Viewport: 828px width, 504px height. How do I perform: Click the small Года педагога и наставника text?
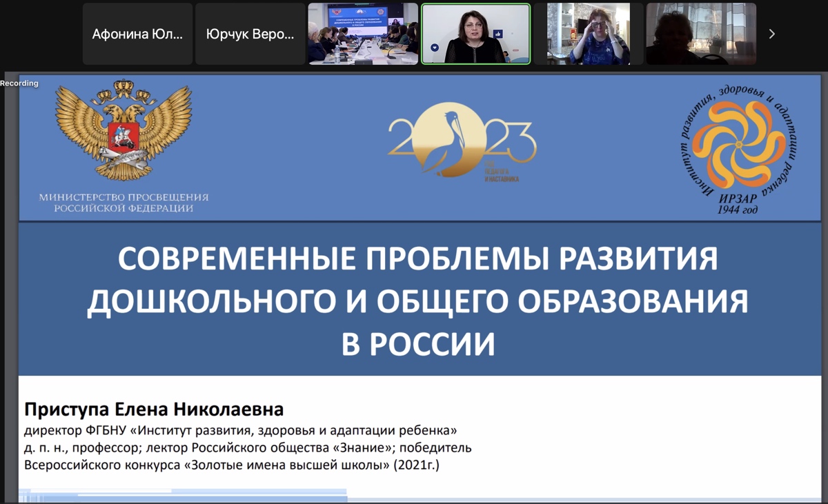click(502, 176)
